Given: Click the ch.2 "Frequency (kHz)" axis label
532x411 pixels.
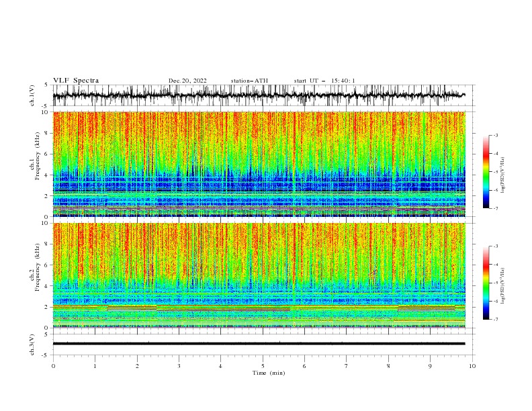Looking at the screenshot, I should point(37,267).
